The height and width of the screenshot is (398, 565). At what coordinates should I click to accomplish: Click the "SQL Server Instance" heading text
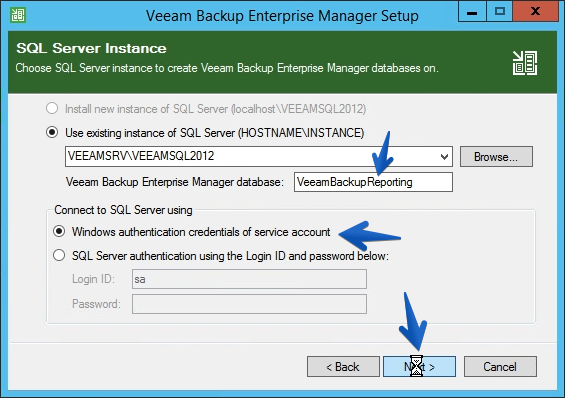point(92,48)
